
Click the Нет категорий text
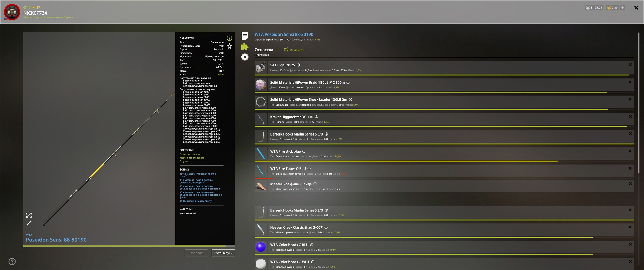tap(188, 213)
